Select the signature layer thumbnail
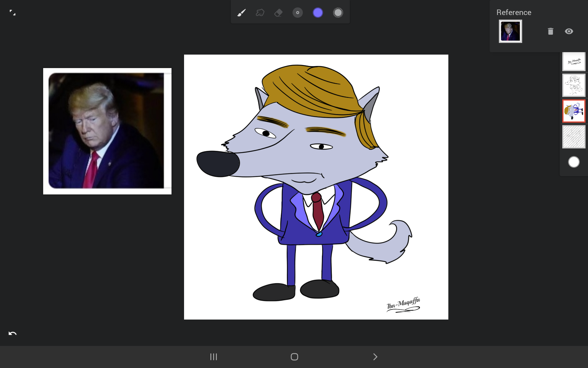 pos(574,61)
